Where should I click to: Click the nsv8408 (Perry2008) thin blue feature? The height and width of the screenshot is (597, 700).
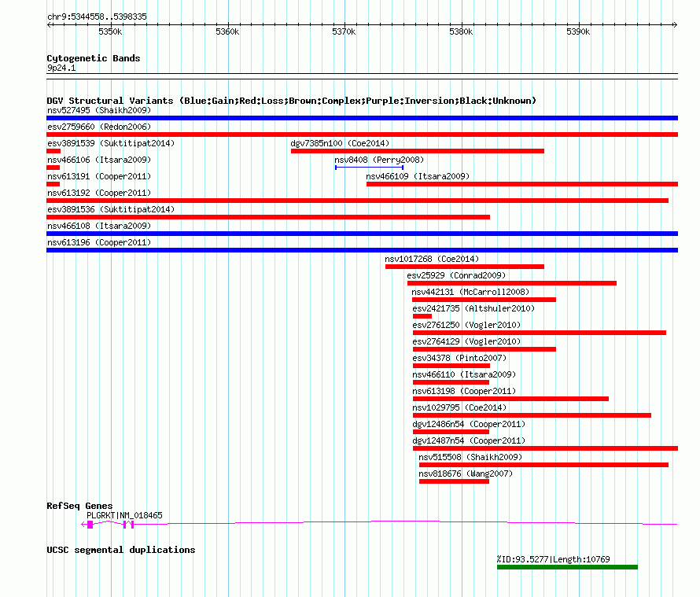click(369, 168)
